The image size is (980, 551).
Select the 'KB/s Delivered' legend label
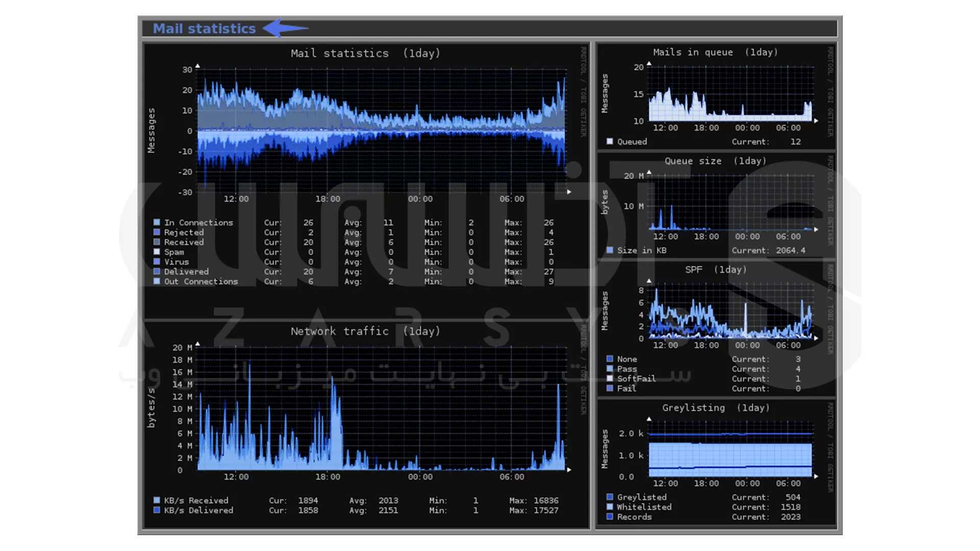pos(199,510)
